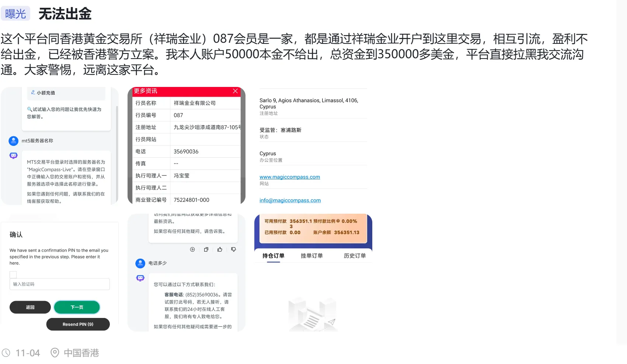Open the www.magiccompass.com link
This screenshot has width=627, height=364.
[290, 177]
